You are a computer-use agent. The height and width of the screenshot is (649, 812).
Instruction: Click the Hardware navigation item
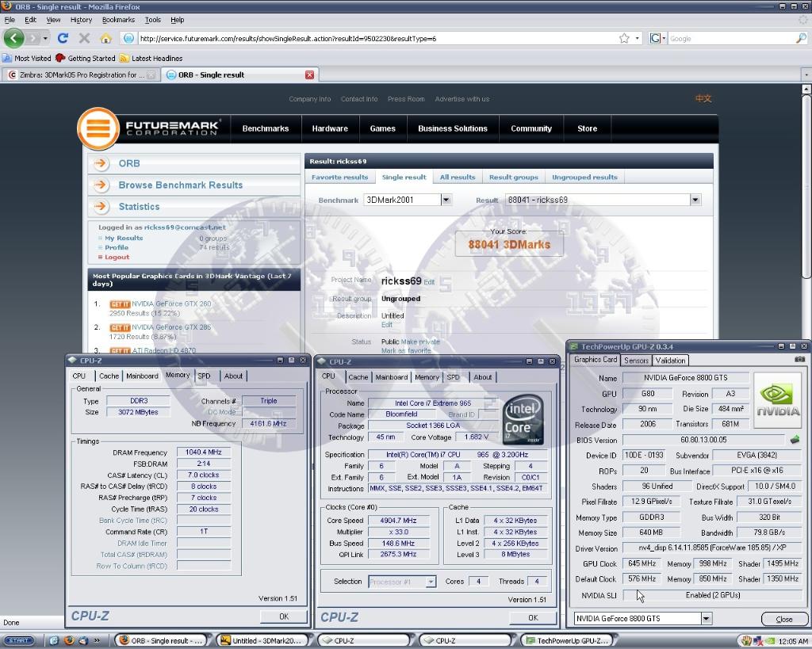click(x=330, y=128)
